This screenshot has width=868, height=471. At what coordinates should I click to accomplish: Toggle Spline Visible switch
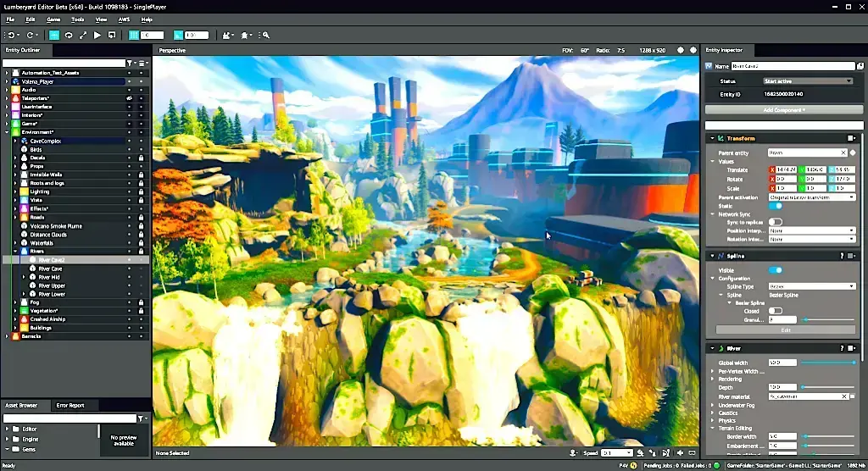click(775, 270)
